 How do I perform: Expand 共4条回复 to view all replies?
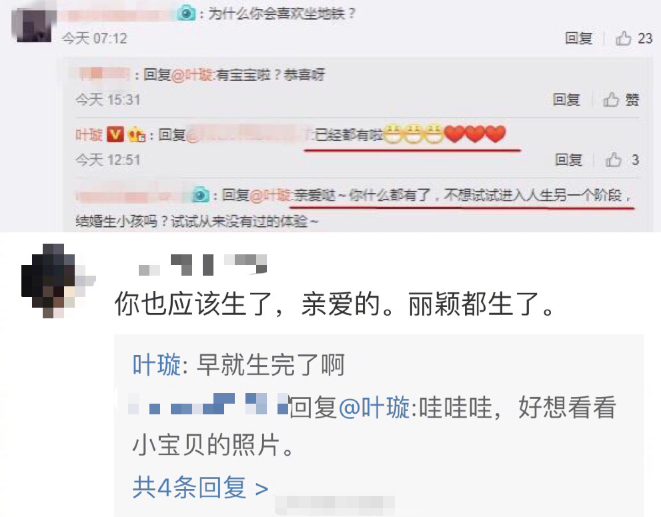click(201, 488)
